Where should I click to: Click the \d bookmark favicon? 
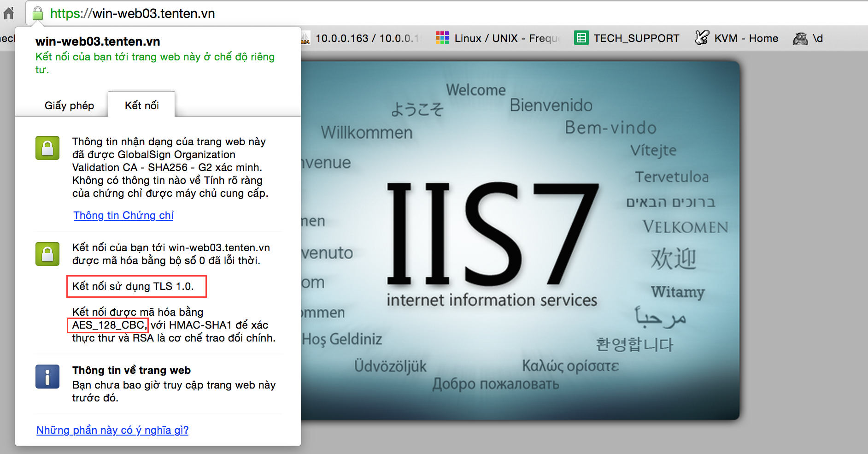tap(800, 38)
